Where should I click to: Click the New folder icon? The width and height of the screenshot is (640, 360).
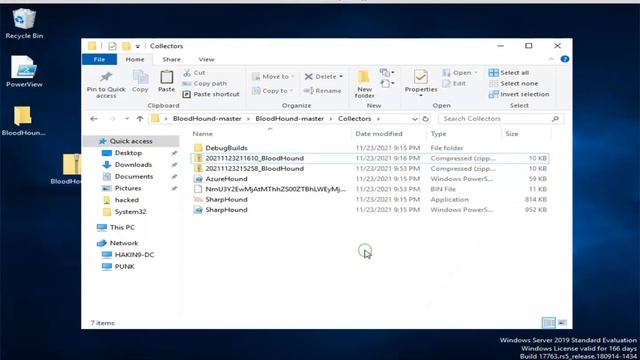(x=364, y=84)
